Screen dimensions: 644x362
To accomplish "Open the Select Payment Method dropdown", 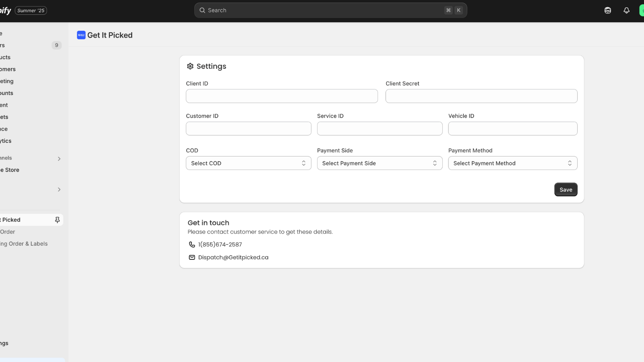I will pos(512,163).
